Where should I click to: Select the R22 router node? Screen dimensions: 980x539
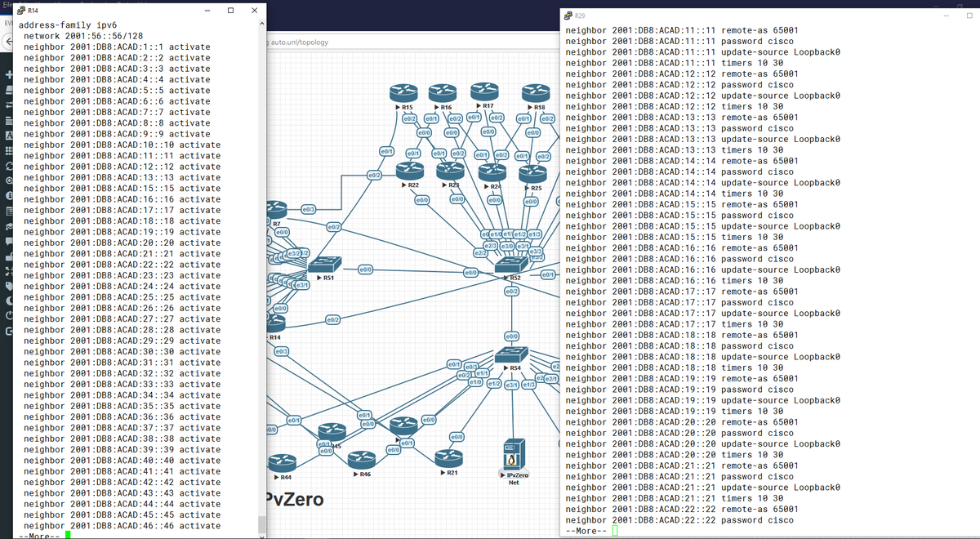pos(408,171)
